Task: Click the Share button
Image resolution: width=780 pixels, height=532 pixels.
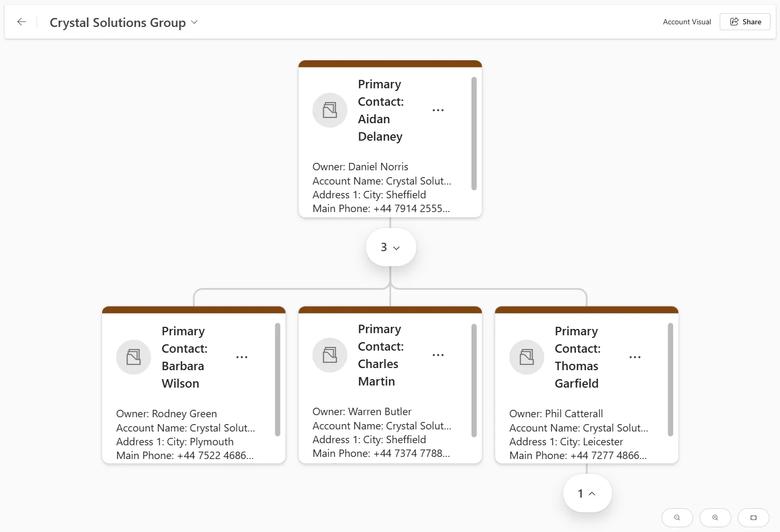Action: coord(745,22)
